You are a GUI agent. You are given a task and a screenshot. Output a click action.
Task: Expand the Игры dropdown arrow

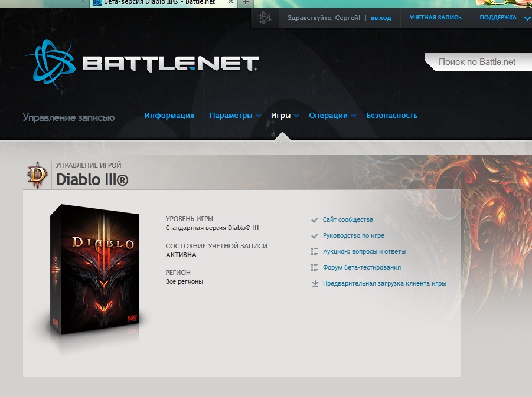tap(296, 116)
